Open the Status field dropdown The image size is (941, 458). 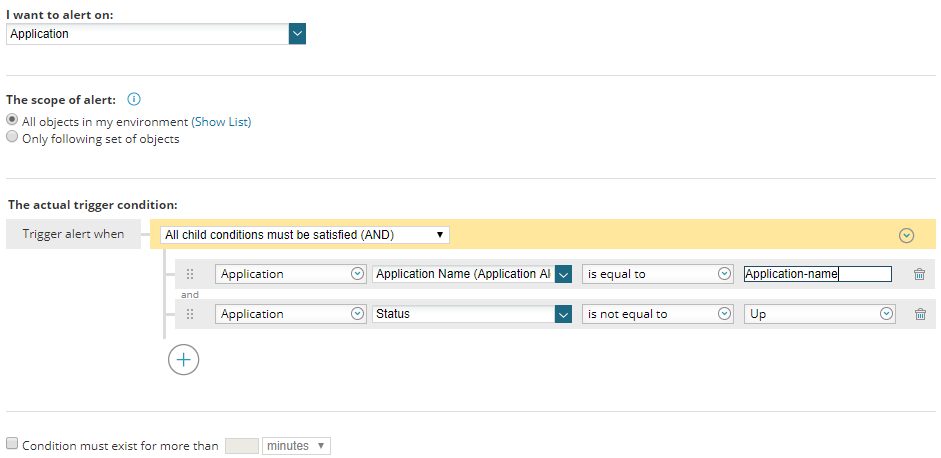[472, 314]
